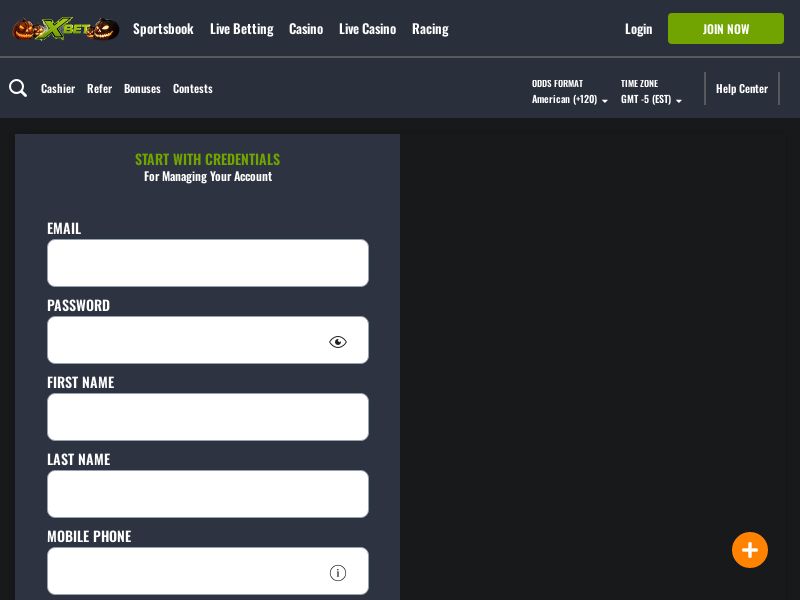Open the Help Center
The width and height of the screenshot is (800, 600).
[742, 89]
